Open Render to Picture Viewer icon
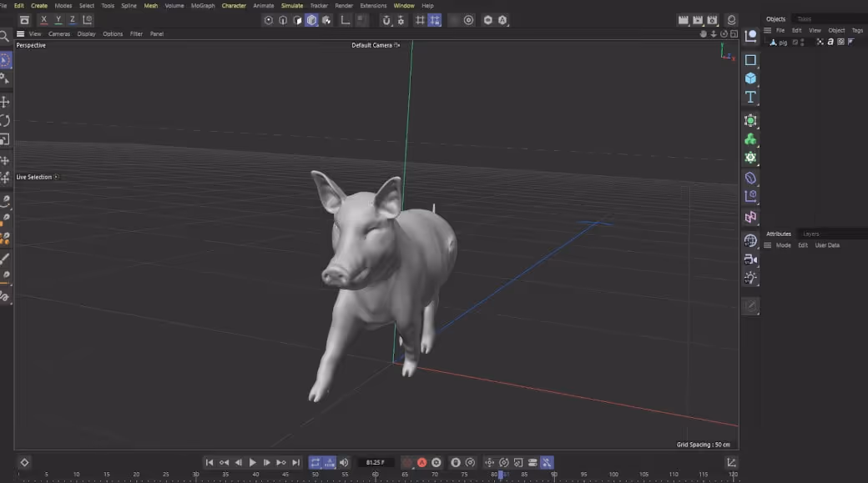Viewport: 868px width, 483px height. coord(698,20)
